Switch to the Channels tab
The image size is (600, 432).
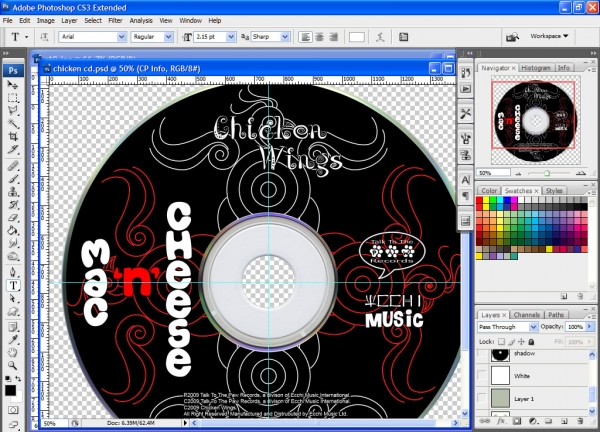[x=527, y=315]
